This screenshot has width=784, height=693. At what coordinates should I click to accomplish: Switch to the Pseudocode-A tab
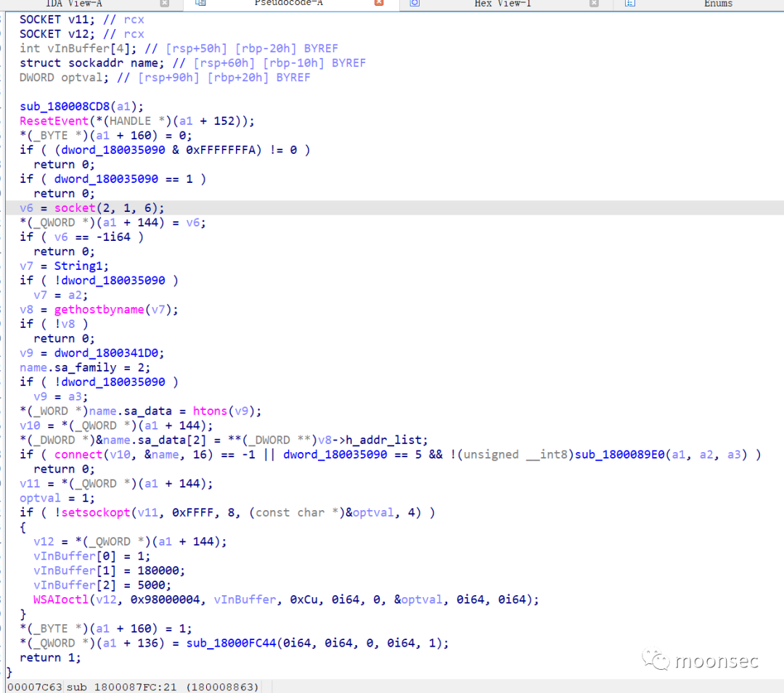point(288,4)
